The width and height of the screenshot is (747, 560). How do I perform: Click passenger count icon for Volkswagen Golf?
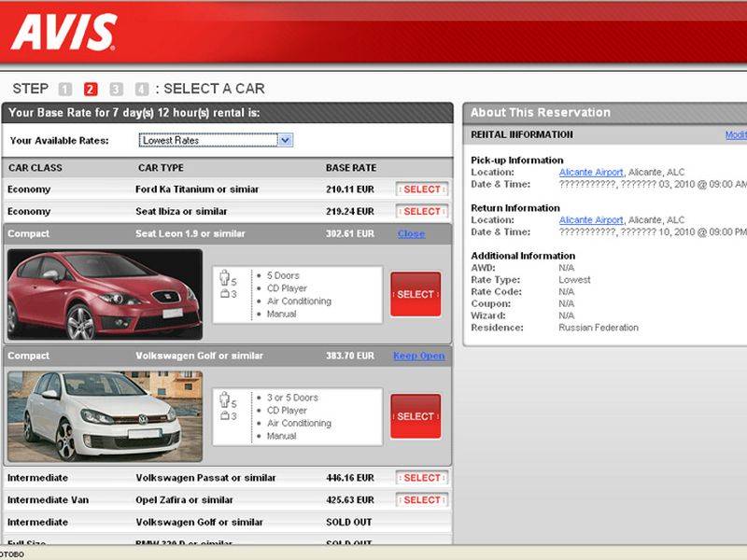(224, 399)
